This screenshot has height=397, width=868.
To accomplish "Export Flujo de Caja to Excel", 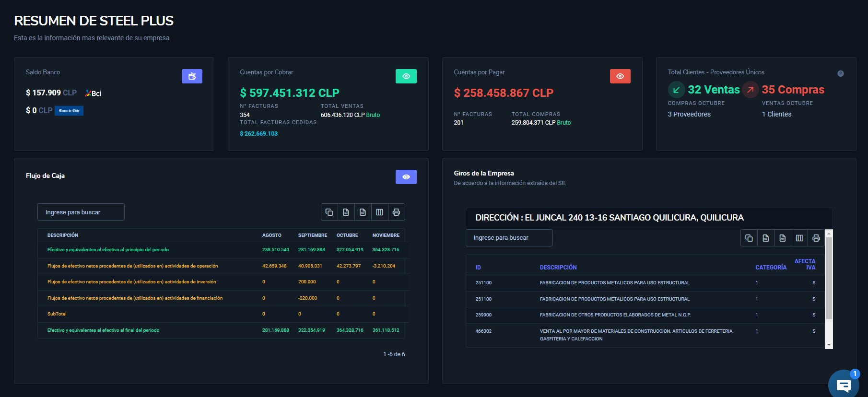I will 346,212.
